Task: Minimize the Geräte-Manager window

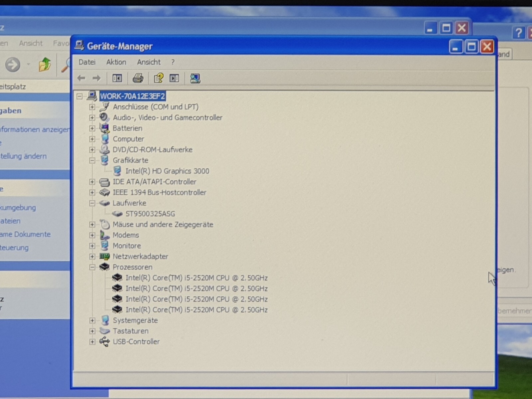Action: [456, 47]
